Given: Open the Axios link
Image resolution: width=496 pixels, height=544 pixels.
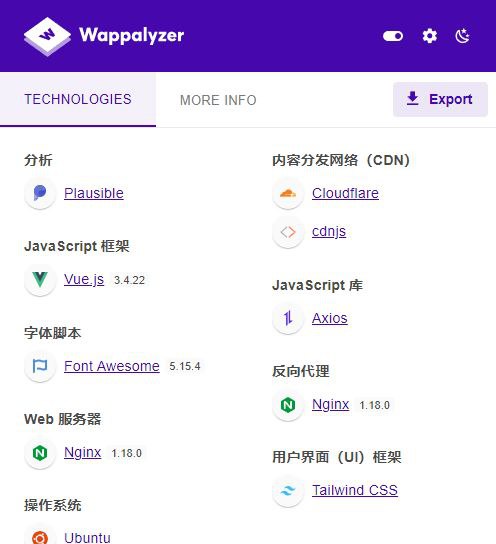Looking at the screenshot, I should coord(330,318).
